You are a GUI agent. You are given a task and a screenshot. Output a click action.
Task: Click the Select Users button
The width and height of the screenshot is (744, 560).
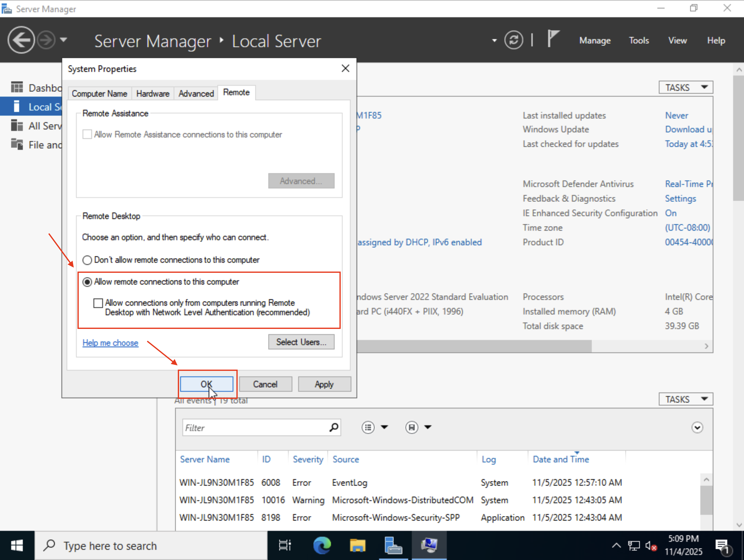(301, 342)
